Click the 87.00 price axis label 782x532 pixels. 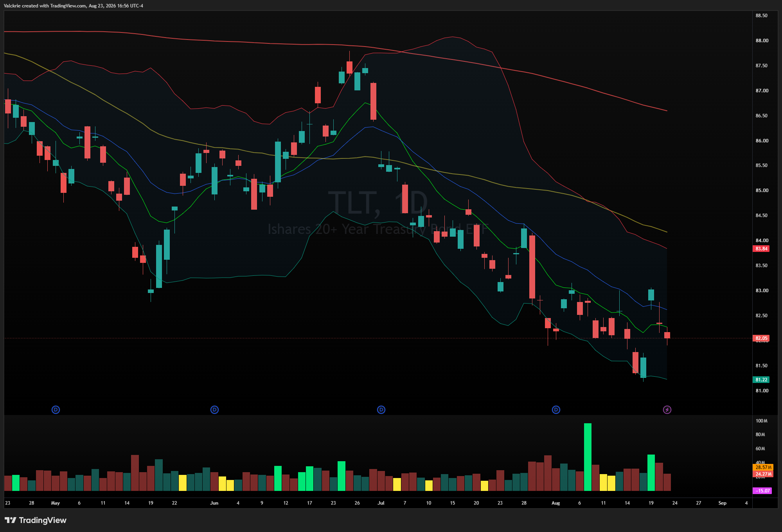click(762, 91)
